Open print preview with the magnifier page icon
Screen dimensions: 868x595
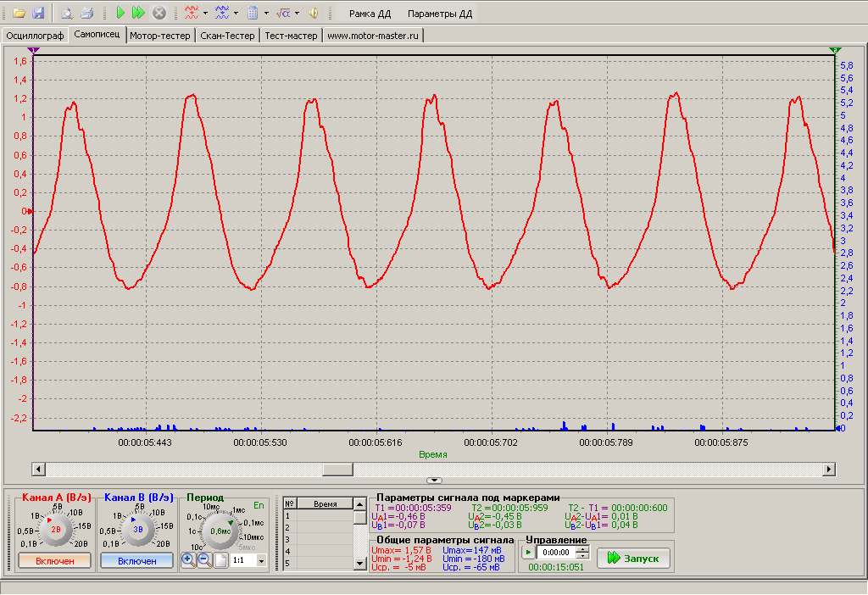coord(67,13)
